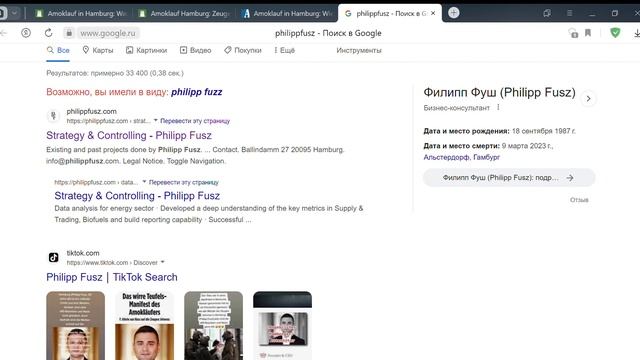Close the philippfusz Google search tab
Screen dimensions: 640x360
coord(433,13)
